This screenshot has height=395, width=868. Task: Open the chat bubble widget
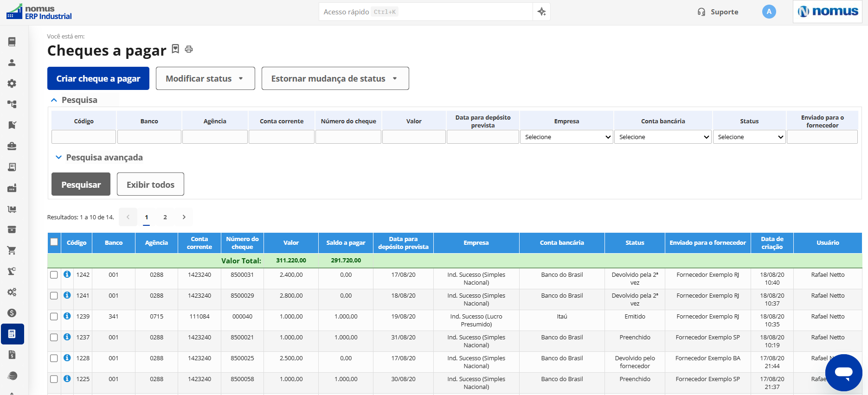coord(843,372)
